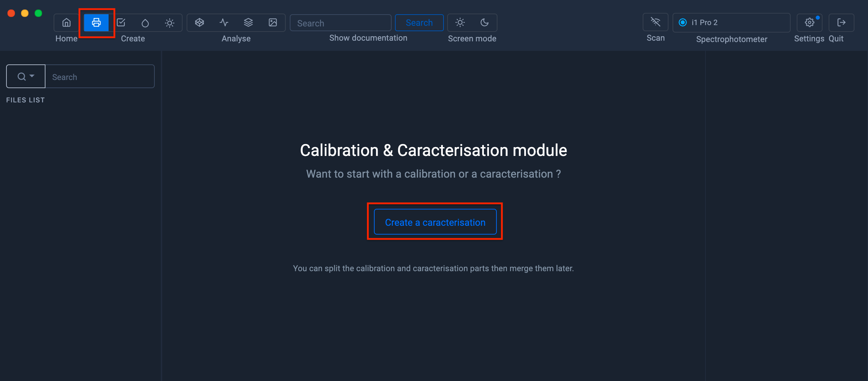Click the Scan wifi-off icon
868x381 pixels.
[656, 22]
